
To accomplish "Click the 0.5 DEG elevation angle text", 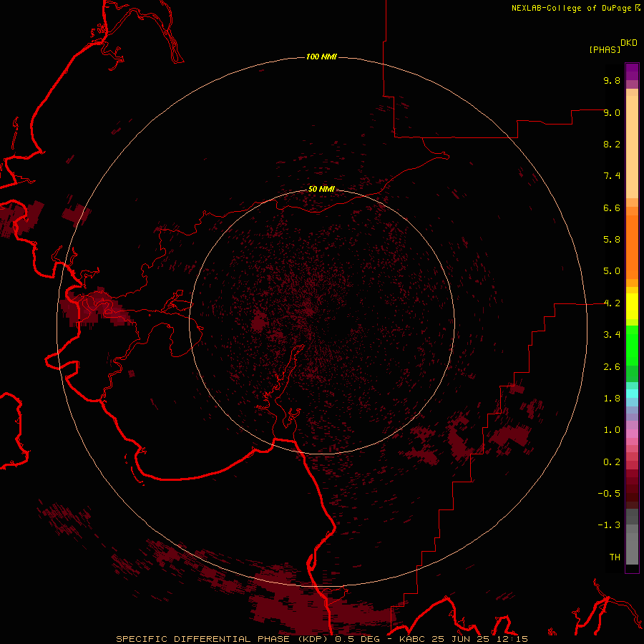I will click(357, 639).
